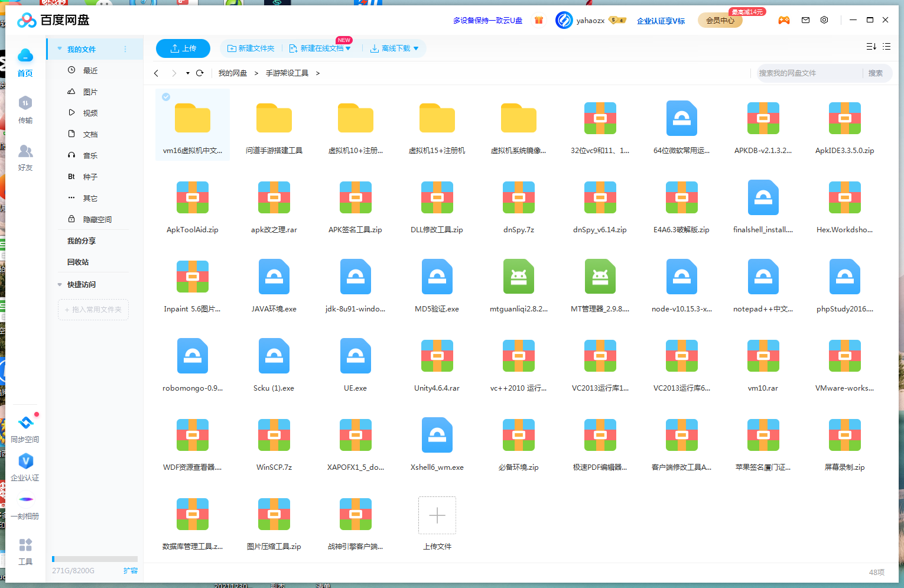Open the 工具 tools icon in sidebar

click(x=25, y=551)
